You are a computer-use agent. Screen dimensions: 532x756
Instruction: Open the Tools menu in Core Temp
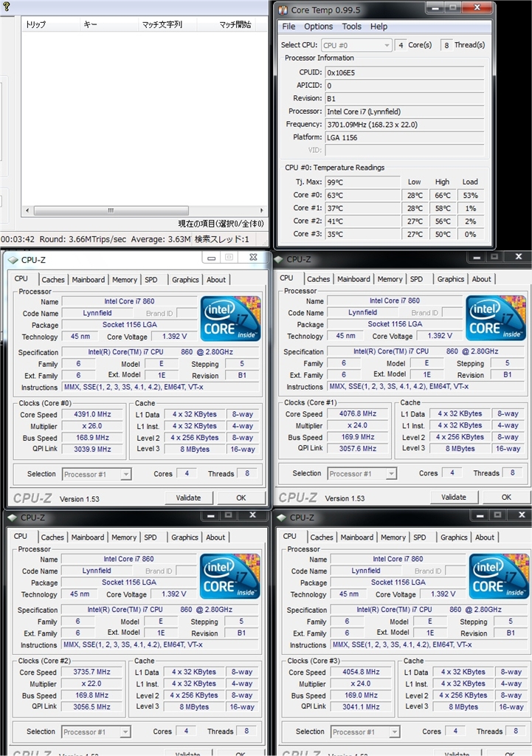351,27
